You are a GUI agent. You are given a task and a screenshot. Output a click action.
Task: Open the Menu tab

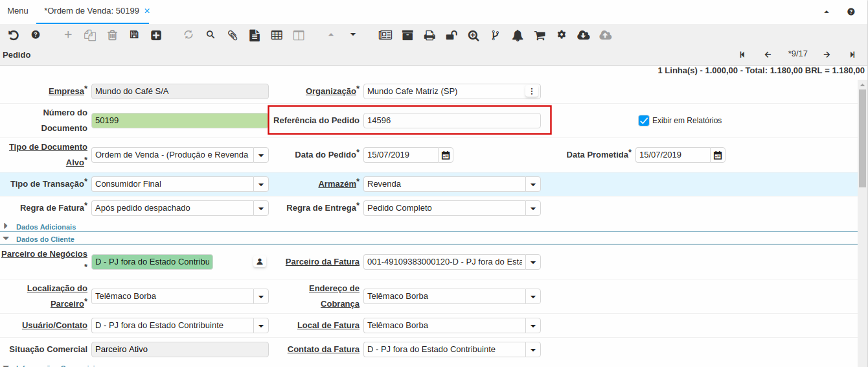click(x=17, y=11)
